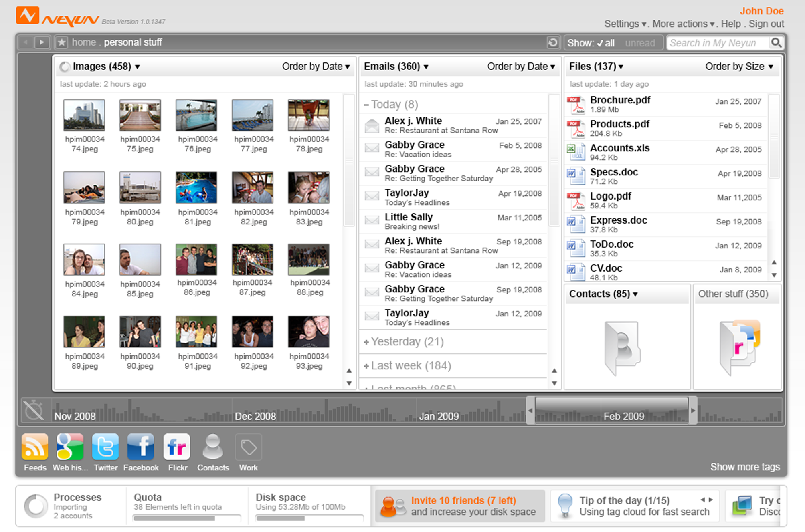Open the Settings menu
This screenshot has width=805, height=532.
(x=625, y=24)
